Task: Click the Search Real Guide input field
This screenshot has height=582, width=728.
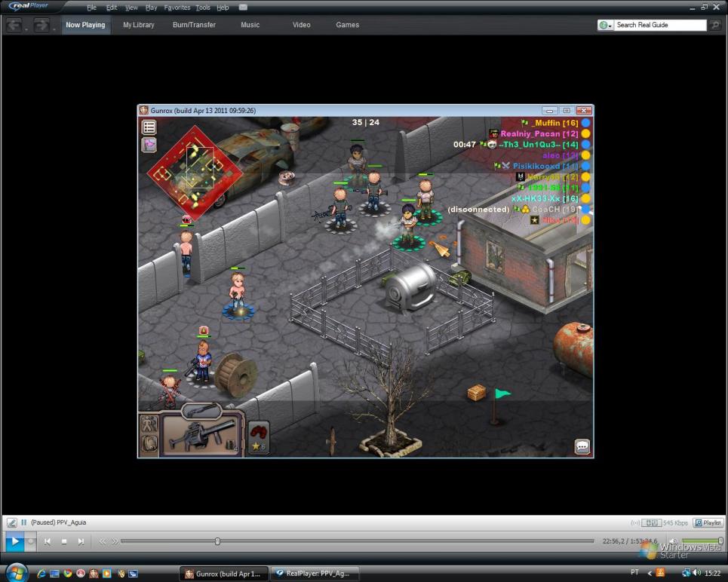Action: click(656, 25)
